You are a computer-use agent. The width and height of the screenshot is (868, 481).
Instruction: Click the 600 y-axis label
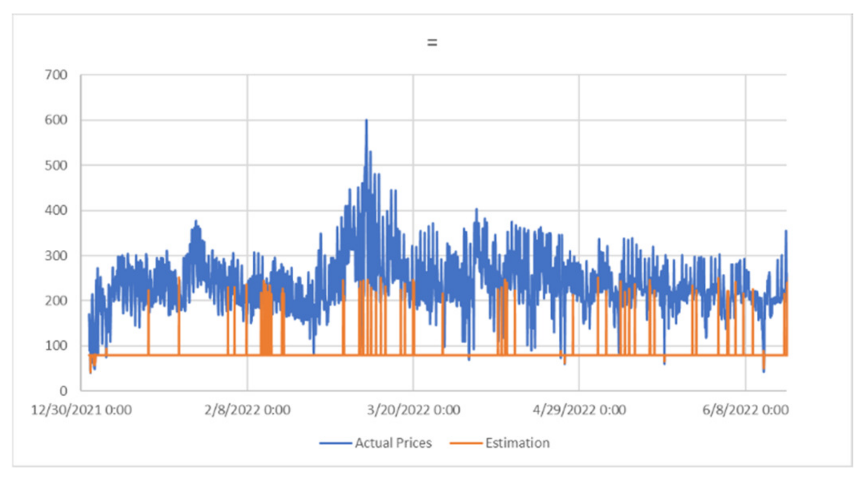pos(56,120)
